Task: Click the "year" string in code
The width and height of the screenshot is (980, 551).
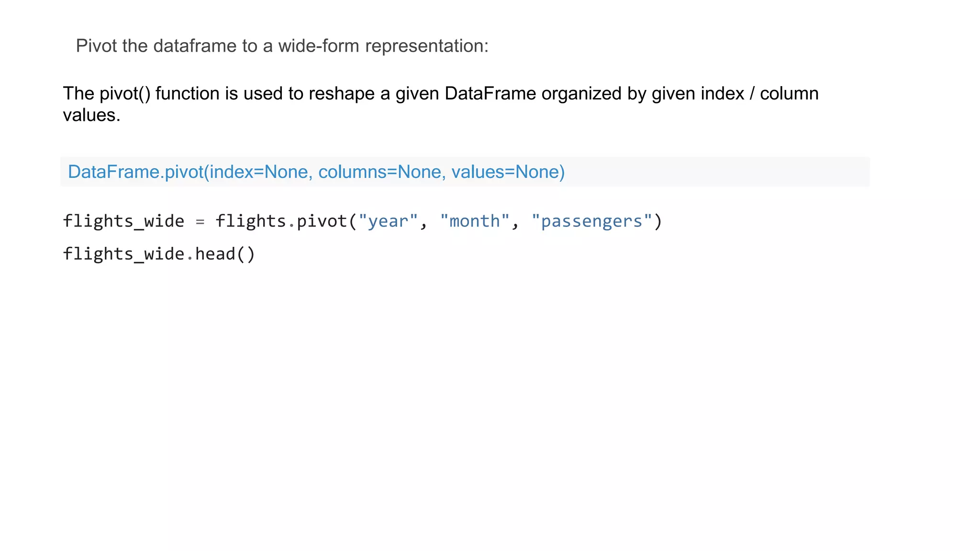Action: [388, 221]
